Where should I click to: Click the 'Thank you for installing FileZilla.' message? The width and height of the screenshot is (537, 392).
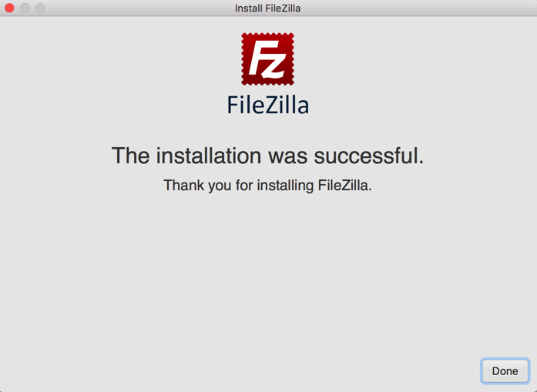point(268,186)
